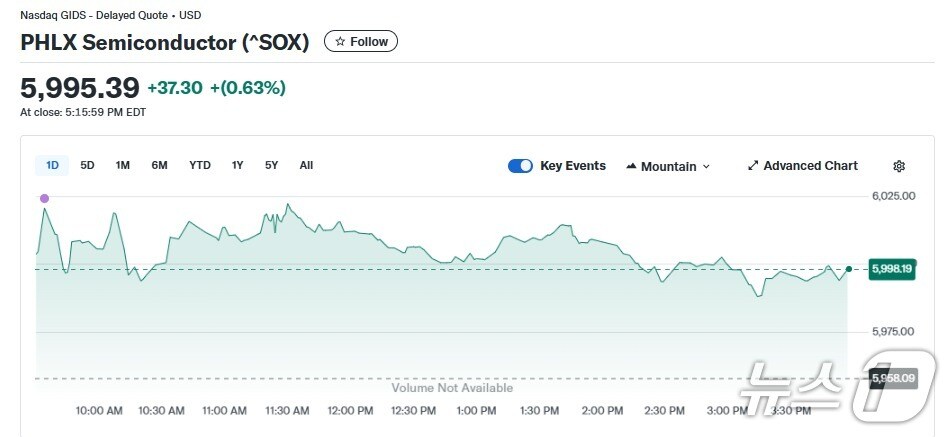Image resolution: width=951 pixels, height=437 pixels.
Task: Select the All time range tab
Action: [x=306, y=165]
